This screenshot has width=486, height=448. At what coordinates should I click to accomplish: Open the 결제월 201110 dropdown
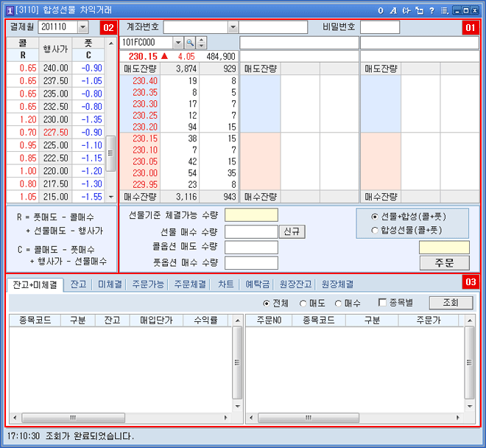82,27
